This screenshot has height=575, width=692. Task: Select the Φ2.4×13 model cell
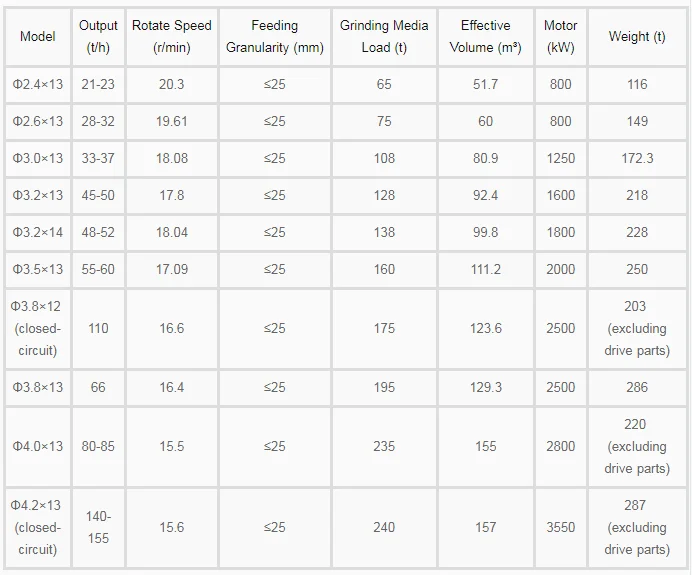(38, 84)
